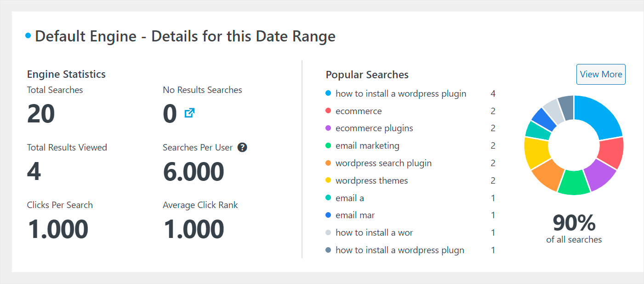Click the 90% label below the chart
Screen dimensions: 644x284
[574, 223]
